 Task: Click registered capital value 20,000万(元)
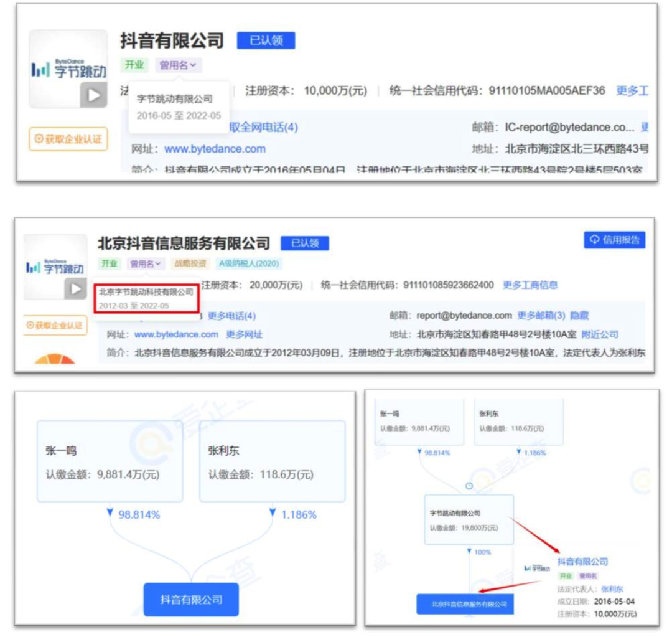276,285
